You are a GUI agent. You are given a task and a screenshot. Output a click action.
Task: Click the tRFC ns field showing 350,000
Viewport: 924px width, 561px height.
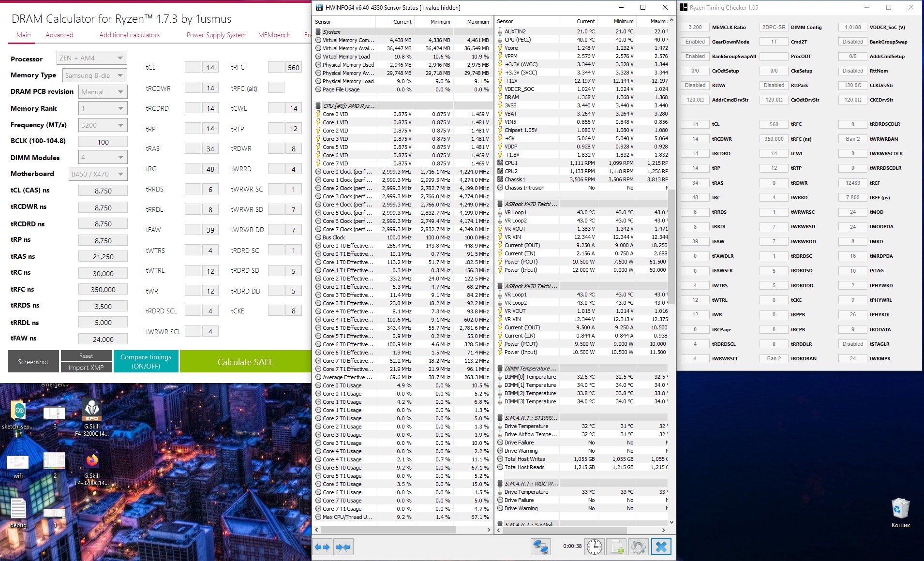coord(103,289)
